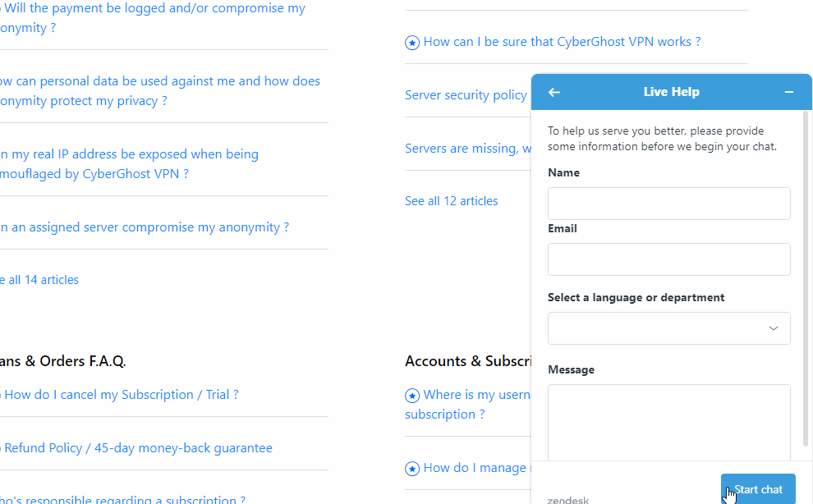Click See all 12 articles link
The height and width of the screenshot is (504, 813).
(451, 201)
